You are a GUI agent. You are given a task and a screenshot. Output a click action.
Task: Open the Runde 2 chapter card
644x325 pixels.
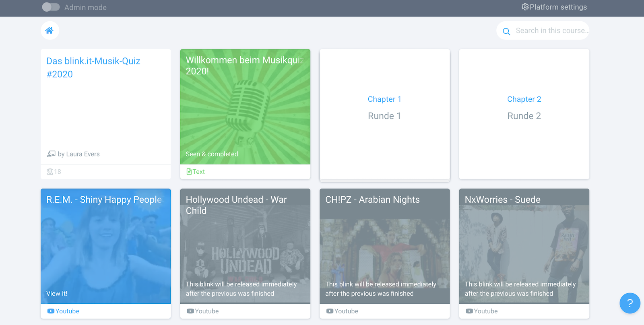tap(524, 114)
